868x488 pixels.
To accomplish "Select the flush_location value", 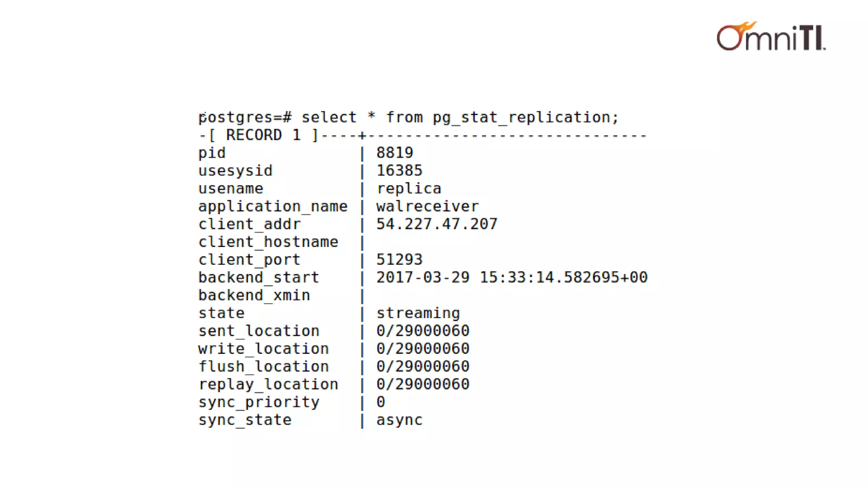I will pyautogui.click(x=423, y=366).
